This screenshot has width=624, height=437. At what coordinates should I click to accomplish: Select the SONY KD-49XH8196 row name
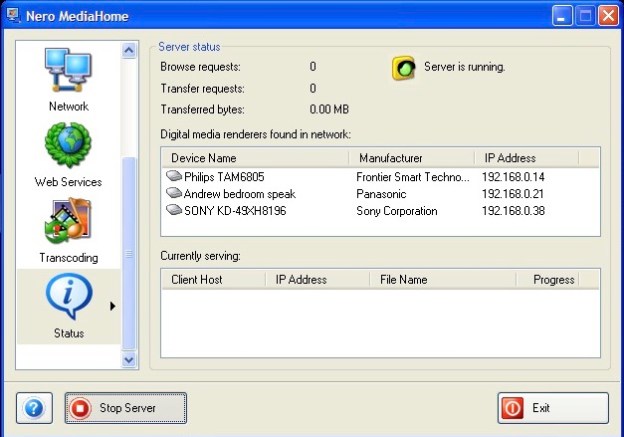click(235, 211)
